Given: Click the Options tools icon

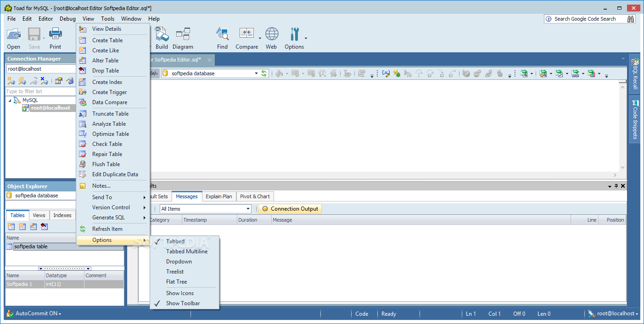Looking at the screenshot, I should (x=294, y=34).
